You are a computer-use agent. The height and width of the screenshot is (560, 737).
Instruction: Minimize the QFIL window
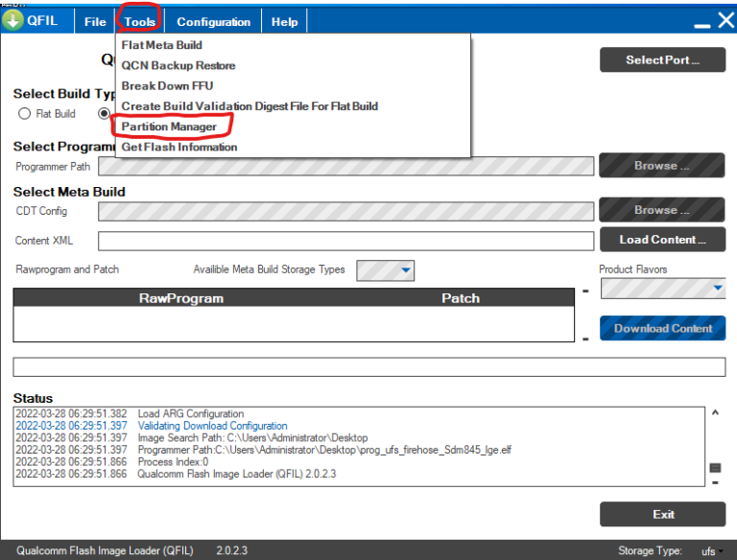(x=701, y=21)
